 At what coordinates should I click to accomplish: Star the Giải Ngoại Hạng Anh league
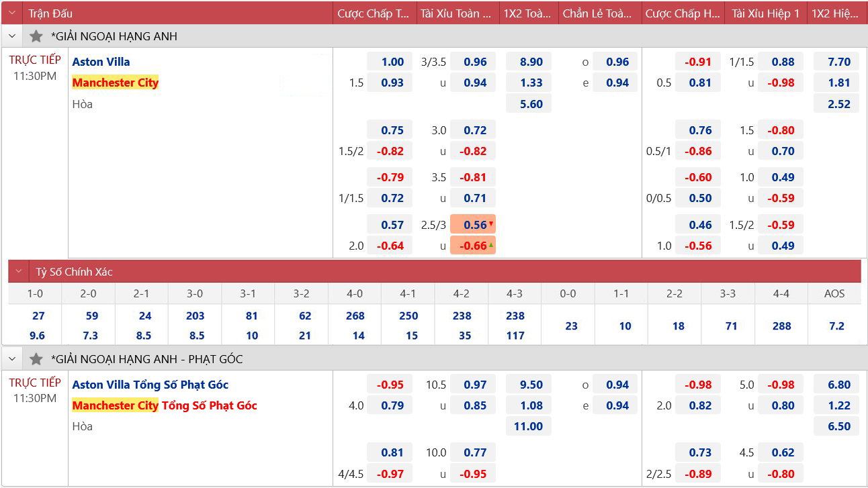click(x=36, y=36)
